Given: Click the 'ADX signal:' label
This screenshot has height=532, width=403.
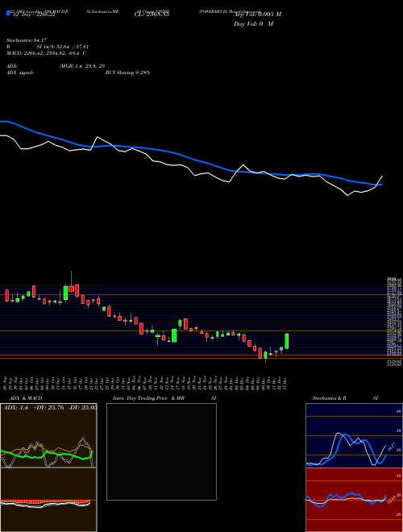Looking at the screenshot, I should [x=19, y=73].
